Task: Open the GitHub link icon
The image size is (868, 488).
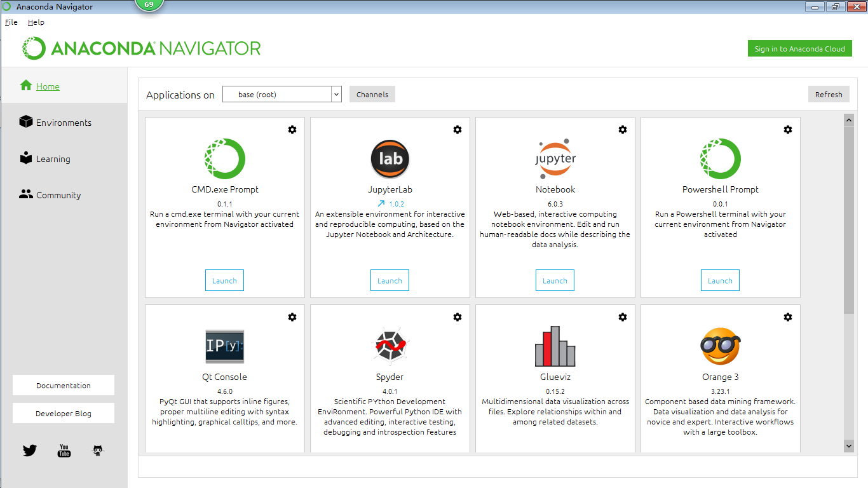Action: coord(98,451)
